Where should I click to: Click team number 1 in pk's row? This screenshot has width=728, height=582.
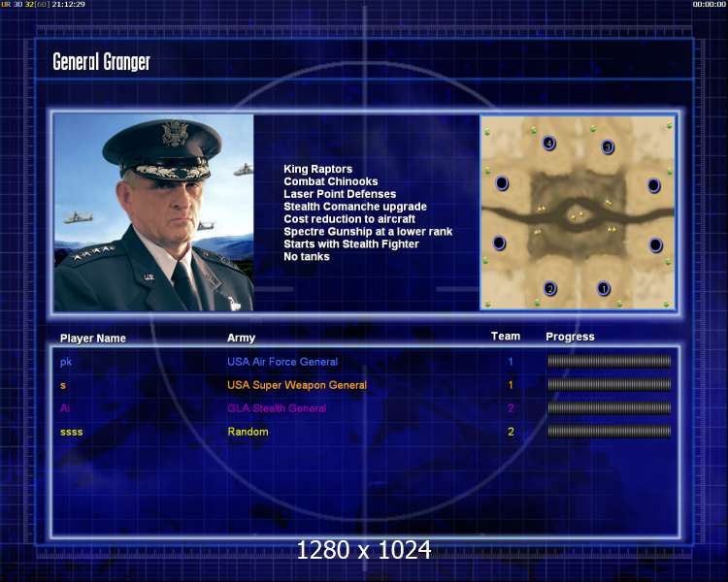point(511,362)
